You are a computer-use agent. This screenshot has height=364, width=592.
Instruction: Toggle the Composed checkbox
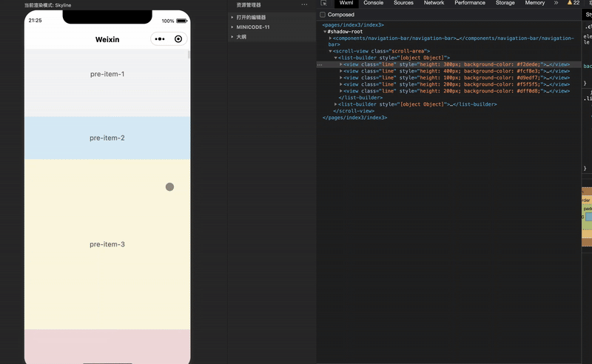click(x=323, y=15)
